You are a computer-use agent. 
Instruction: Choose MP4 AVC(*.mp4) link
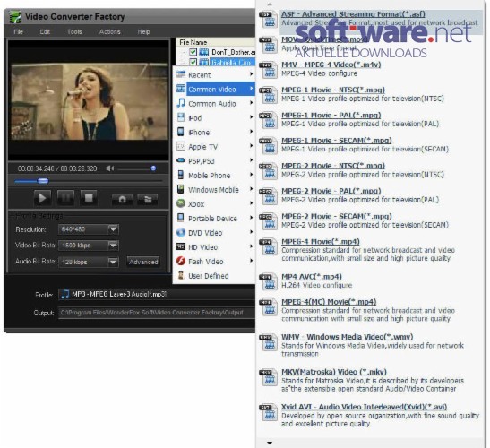point(312,277)
